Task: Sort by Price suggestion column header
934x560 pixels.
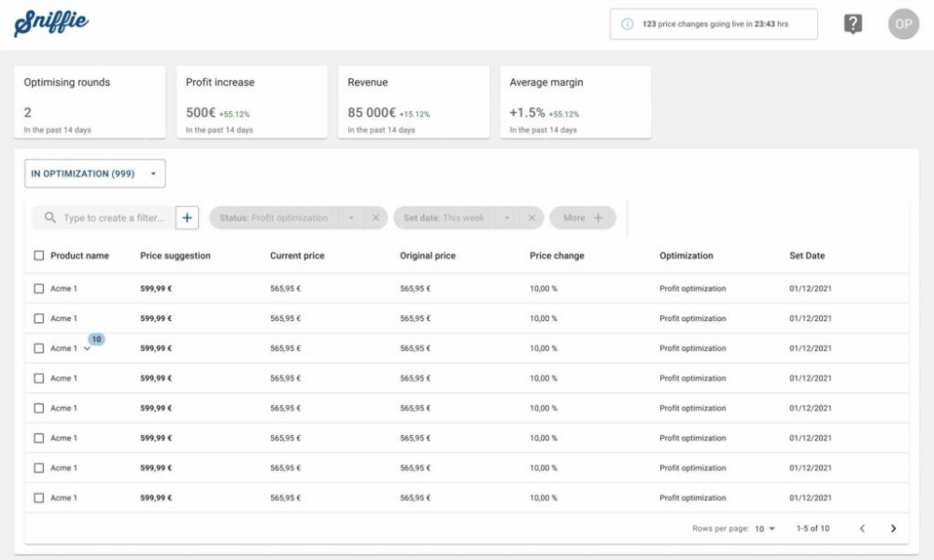Action: click(176, 256)
